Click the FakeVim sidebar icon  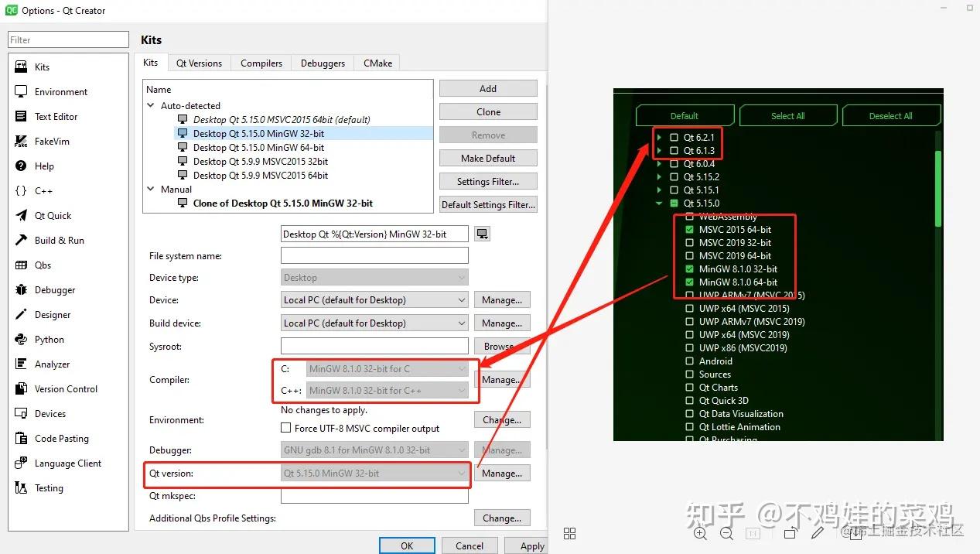(19, 141)
